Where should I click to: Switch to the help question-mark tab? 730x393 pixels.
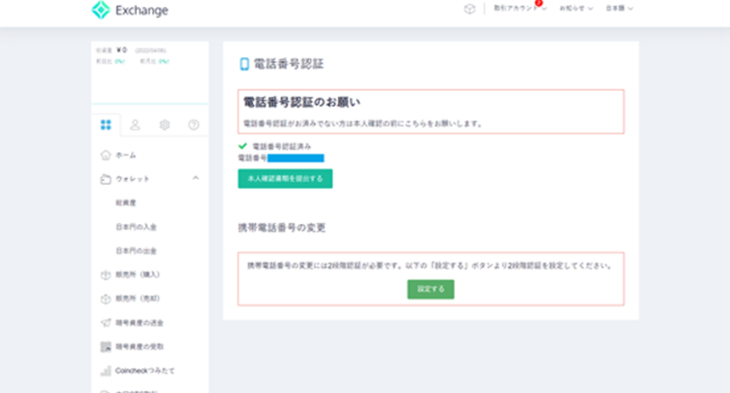(194, 125)
